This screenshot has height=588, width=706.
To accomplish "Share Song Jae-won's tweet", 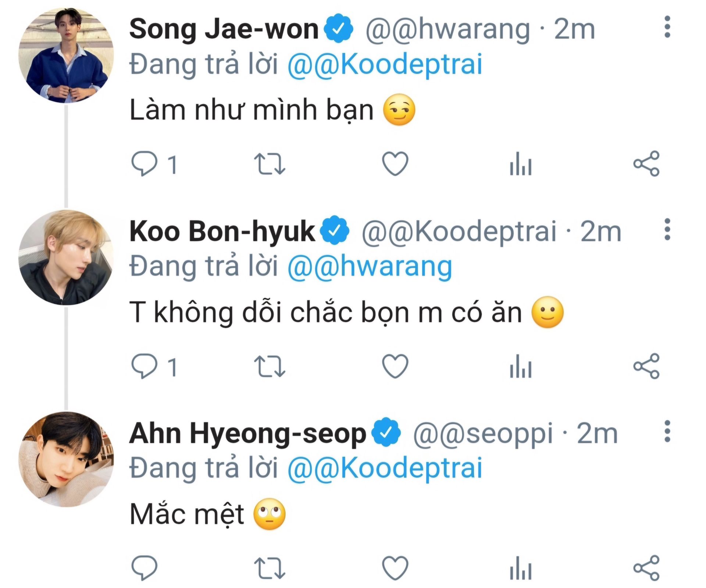I will 646,164.
